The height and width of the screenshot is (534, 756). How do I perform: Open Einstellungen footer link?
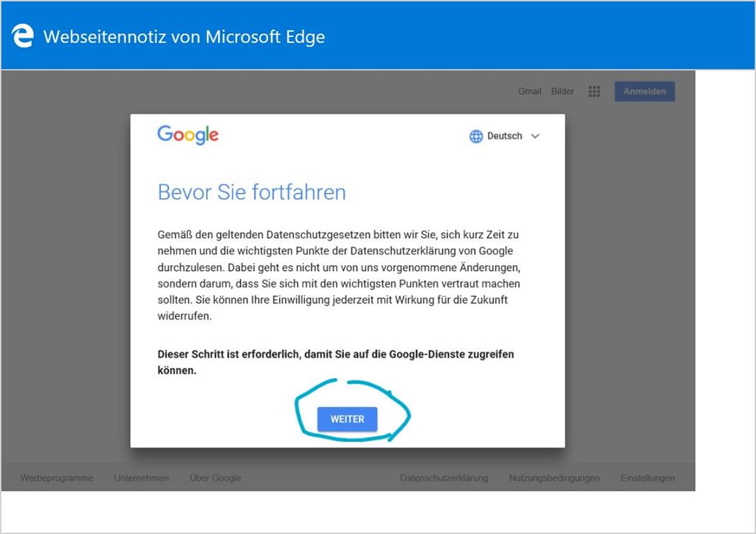pyautogui.click(x=647, y=478)
